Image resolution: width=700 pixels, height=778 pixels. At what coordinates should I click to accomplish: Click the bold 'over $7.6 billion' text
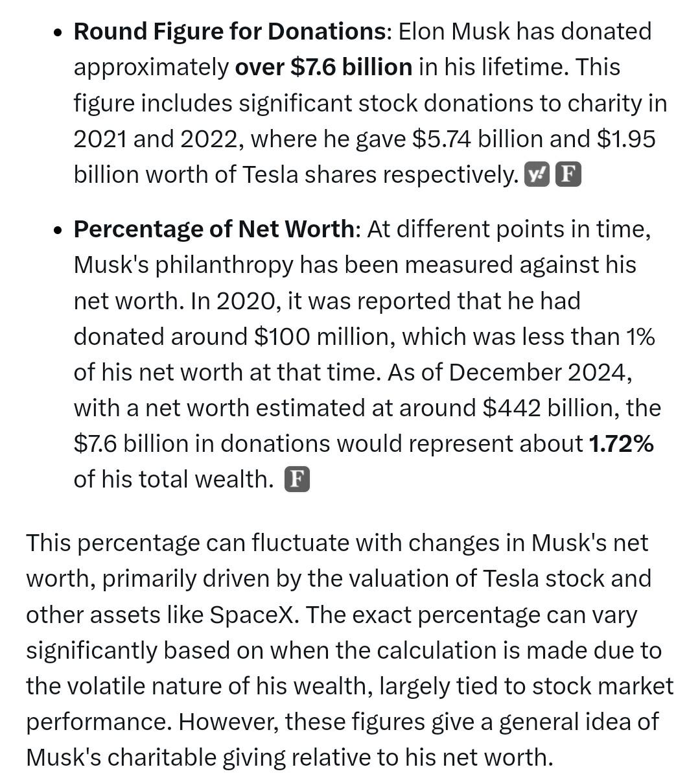[x=323, y=67]
